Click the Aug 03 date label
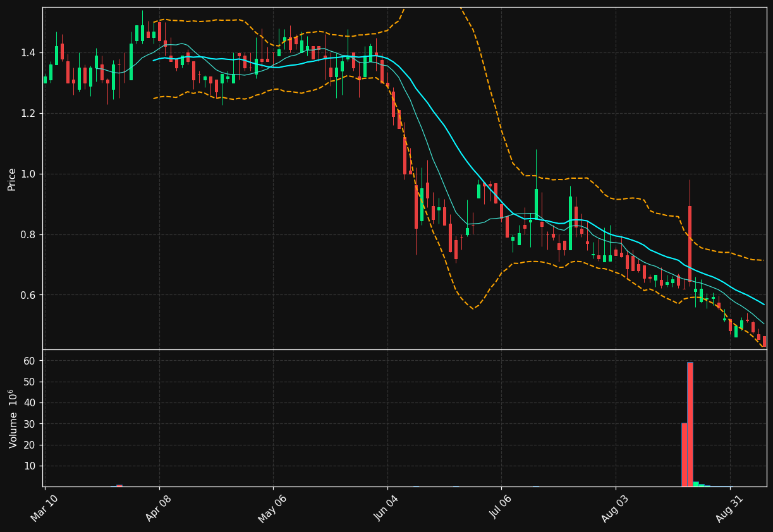Screen dimensions: 773x532 click(x=615, y=507)
